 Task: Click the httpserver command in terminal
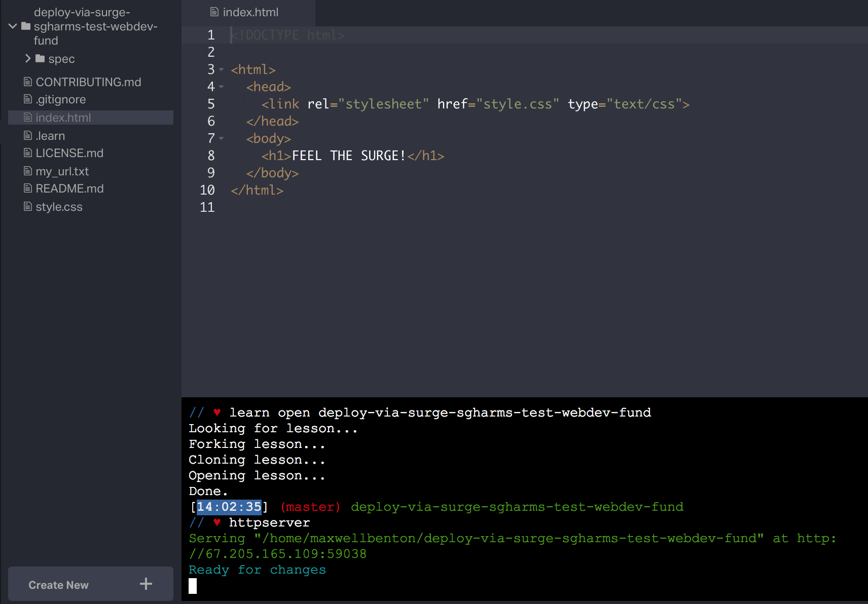pos(269,522)
